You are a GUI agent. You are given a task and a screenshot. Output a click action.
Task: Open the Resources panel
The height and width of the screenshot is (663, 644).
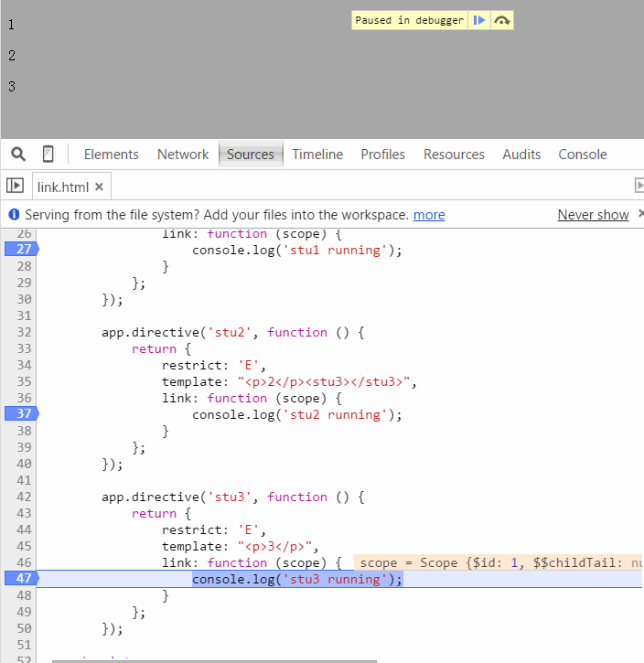point(454,155)
